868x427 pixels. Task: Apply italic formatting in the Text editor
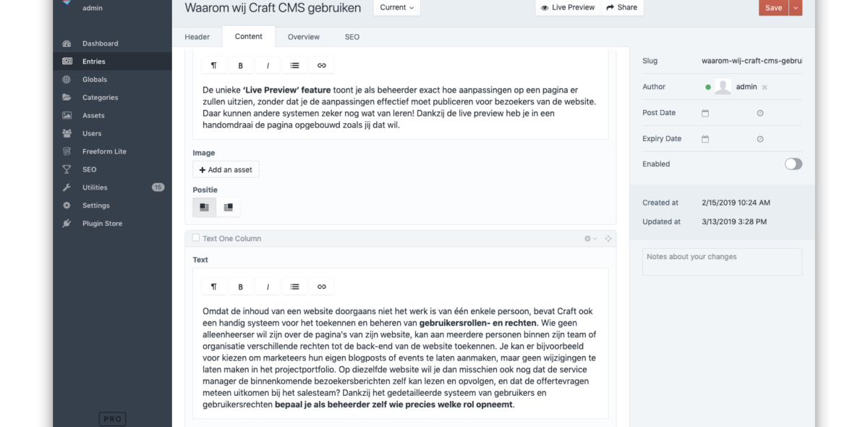click(x=268, y=286)
